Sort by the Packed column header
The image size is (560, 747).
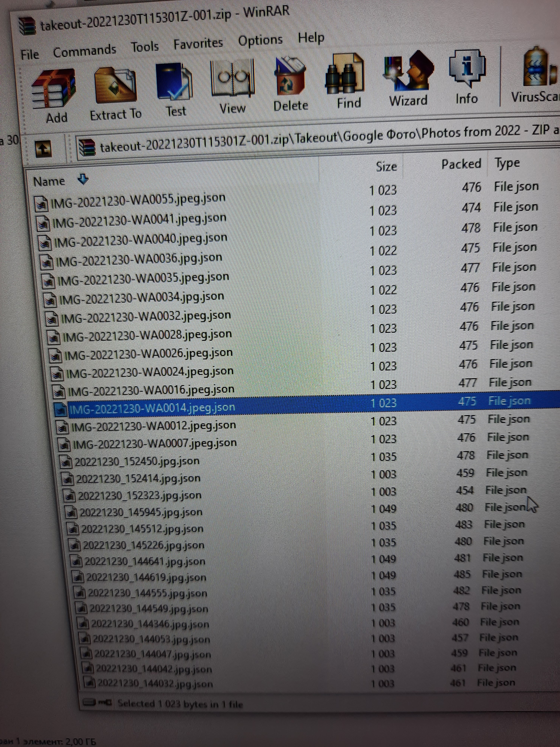click(x=461, y=164)
